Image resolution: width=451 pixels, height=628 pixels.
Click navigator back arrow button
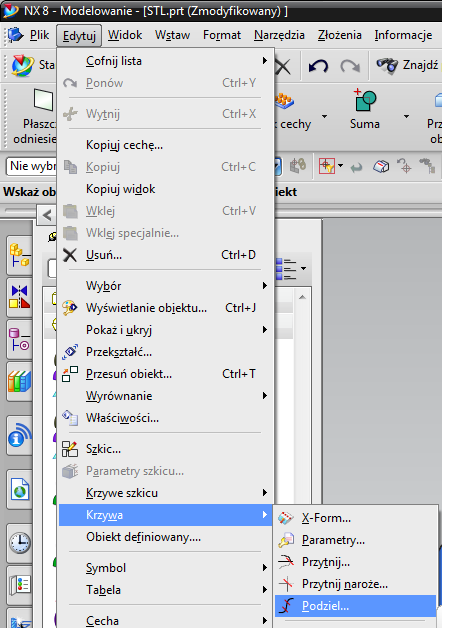coord(47,215)
